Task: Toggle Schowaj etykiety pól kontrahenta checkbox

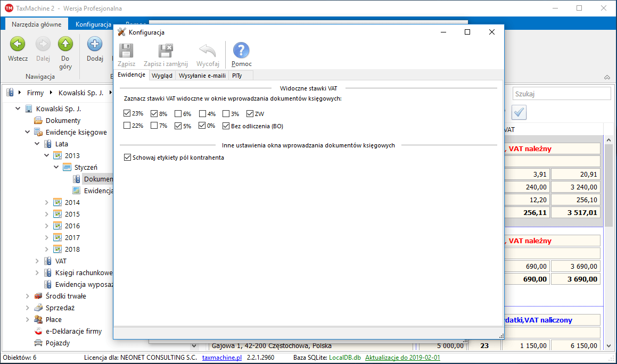Action: [127, 158]
